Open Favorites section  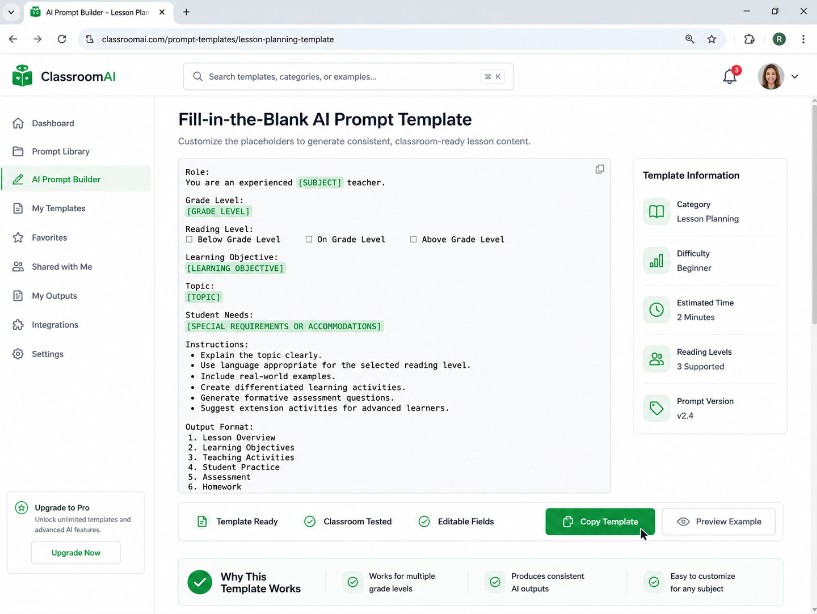pyautogui.click(x=76, y=238)
